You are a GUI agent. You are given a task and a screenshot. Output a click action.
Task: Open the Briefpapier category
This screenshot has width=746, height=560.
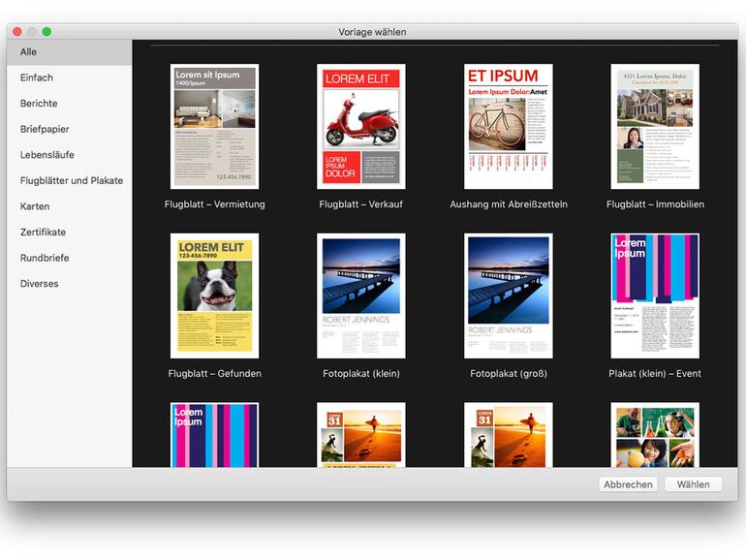click(45, 129)
